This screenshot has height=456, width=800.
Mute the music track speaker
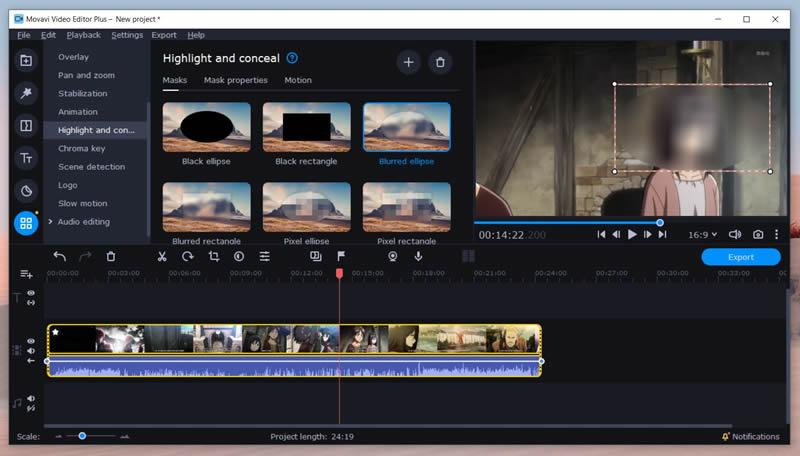coord(31,398)
